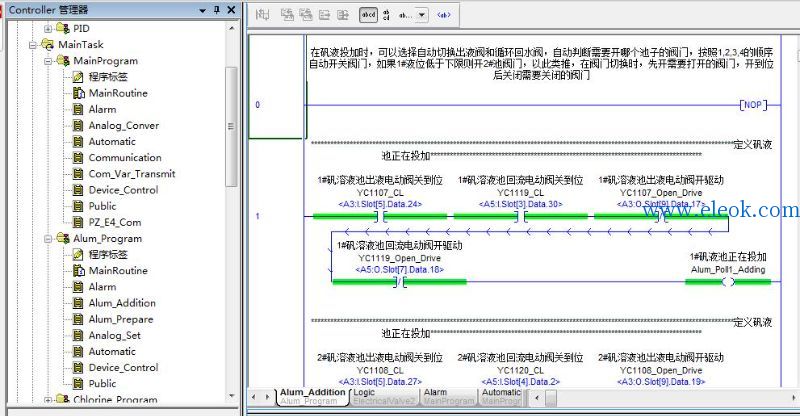Select Device_Control under Alum_Program

(123, 368)
